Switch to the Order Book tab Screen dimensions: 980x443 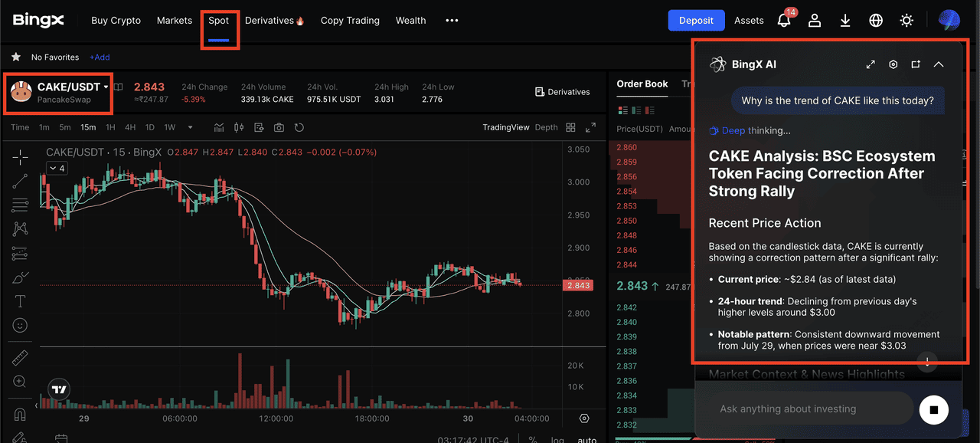pos(642,84)
